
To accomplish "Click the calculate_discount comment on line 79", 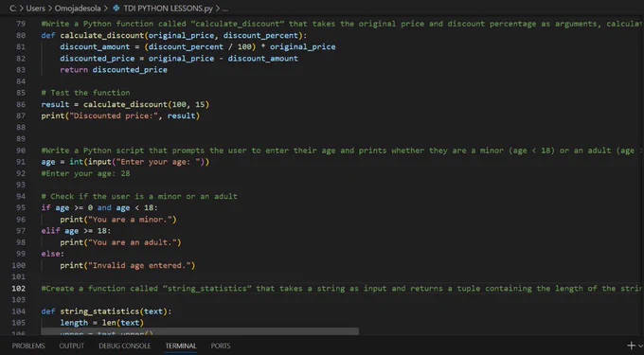I will coord(342,24).
